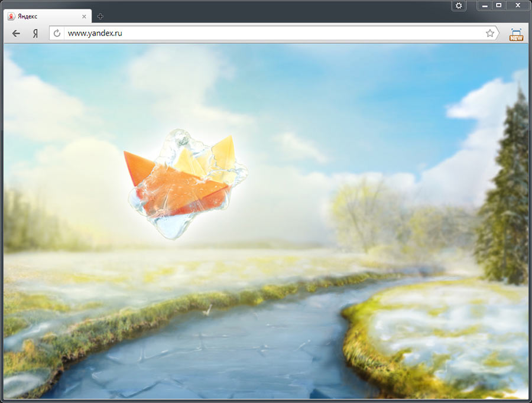Close the browser window
The image size is (532, 403).
coord(517,5)
